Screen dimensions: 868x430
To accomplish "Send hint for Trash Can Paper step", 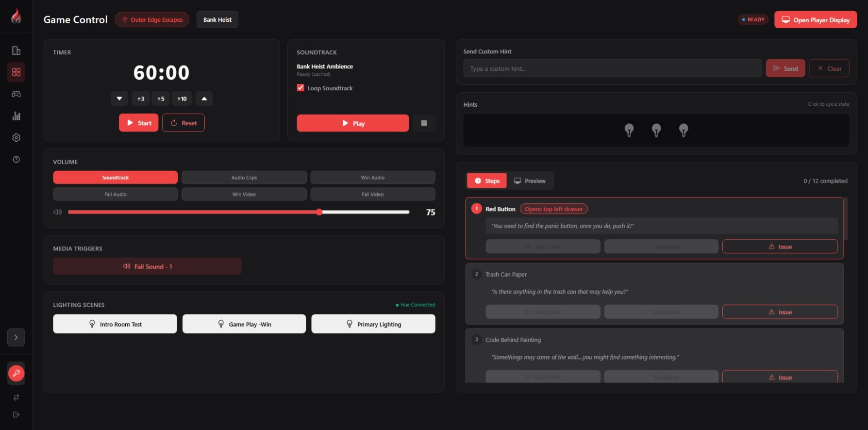I will [x=543, y=312].
